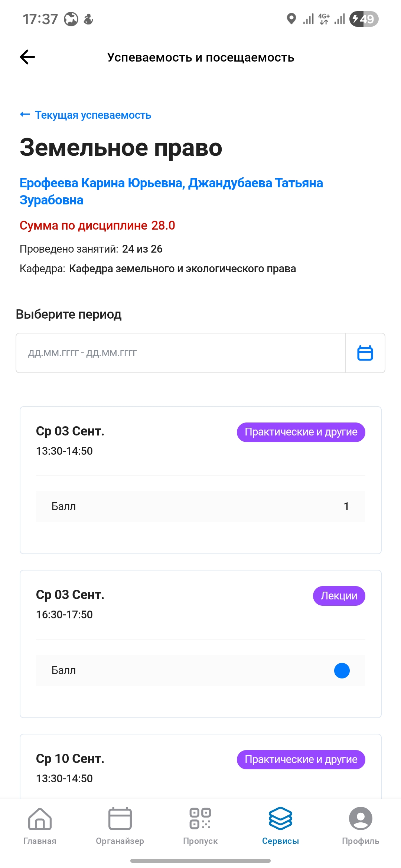Tap Практические и другие badge for 10 Сент.
The height and width of the screenshot is (868, 401).
point(301,759)
